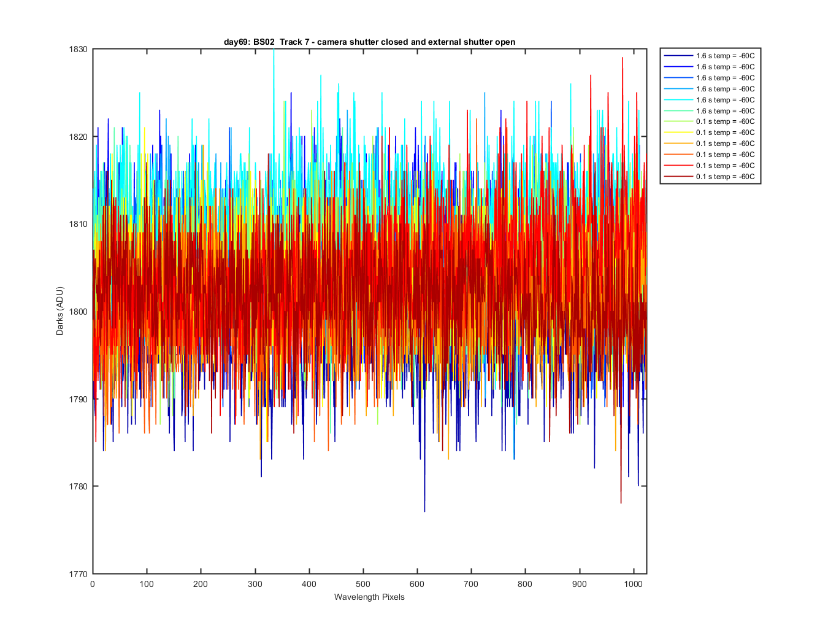This screenshot has height=644, width=828.
Task: Click the 500 x-axis tick label
Action: coord(363,584)
